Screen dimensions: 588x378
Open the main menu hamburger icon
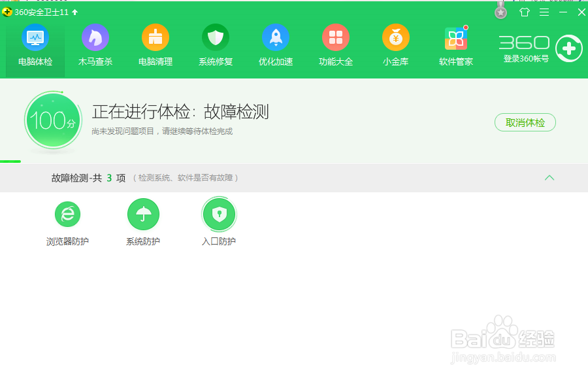(544, 12)
